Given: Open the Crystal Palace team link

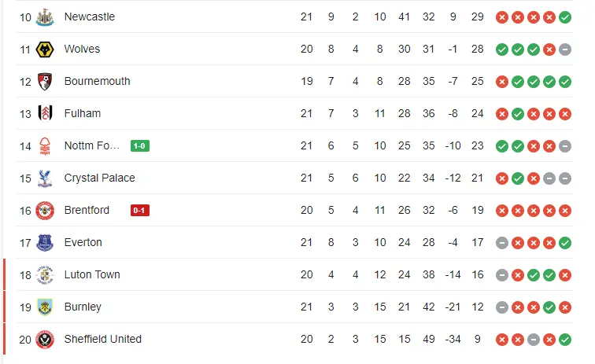Looking at the screenshot, I should pyautogui.click(x=99, y=178).
